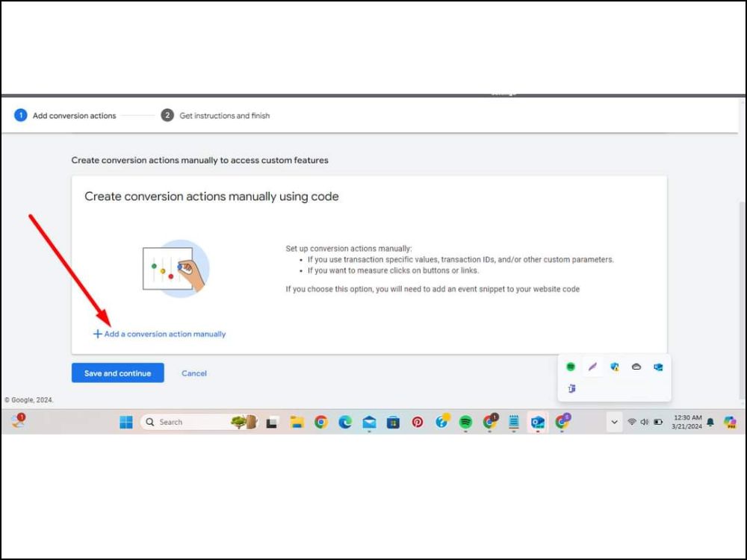This screenshot has height=560, width=747.
Task: Open File Explorer from the taskbar
Action: [297, 422]
